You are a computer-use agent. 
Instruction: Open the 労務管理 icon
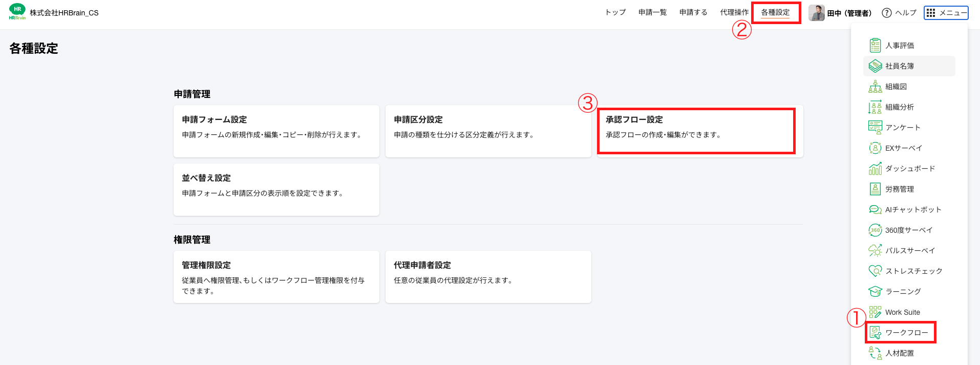pos(875,189)
